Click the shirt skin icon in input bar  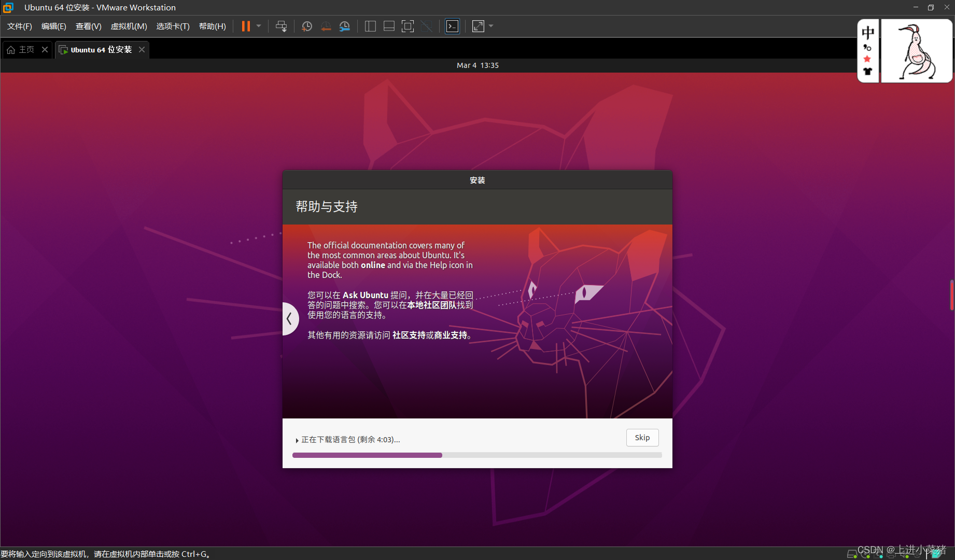pos(867,71)
